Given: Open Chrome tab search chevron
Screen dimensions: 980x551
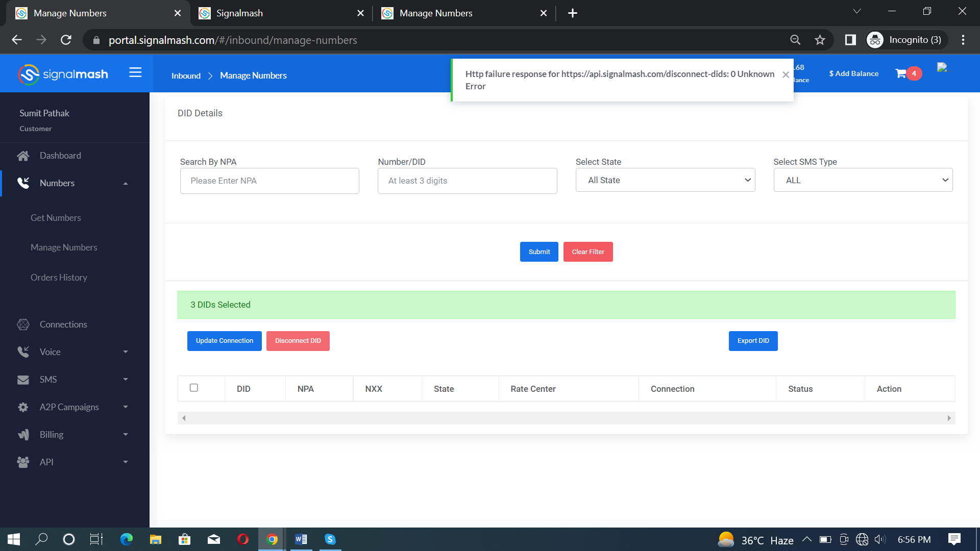Looking at the screenshot, I should [857, 11].
